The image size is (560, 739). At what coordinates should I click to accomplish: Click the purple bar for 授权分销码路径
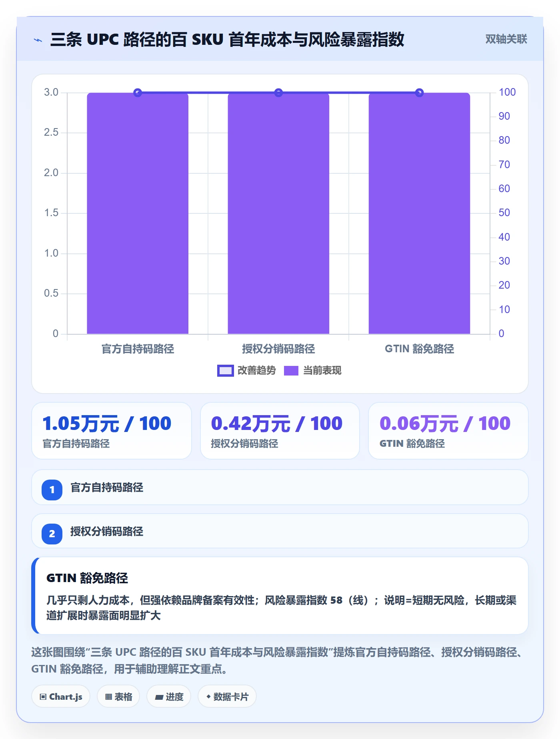pyautogui.click(x=278, y=213)
